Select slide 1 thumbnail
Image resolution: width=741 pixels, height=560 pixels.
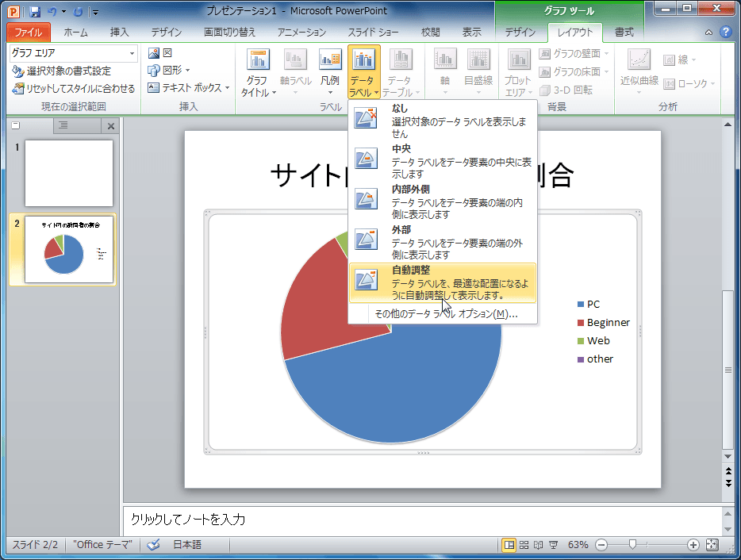[x=69, y=173]
